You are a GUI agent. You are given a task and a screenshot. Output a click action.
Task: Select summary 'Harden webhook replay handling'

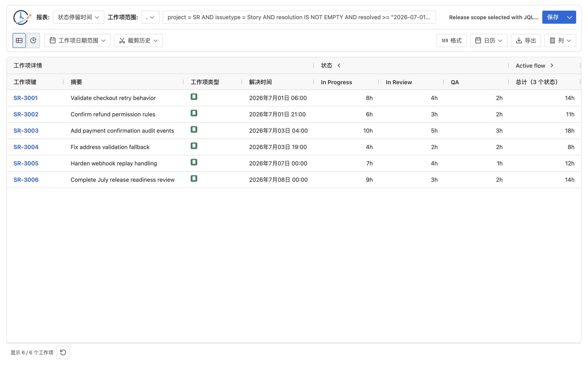(114, 164)
